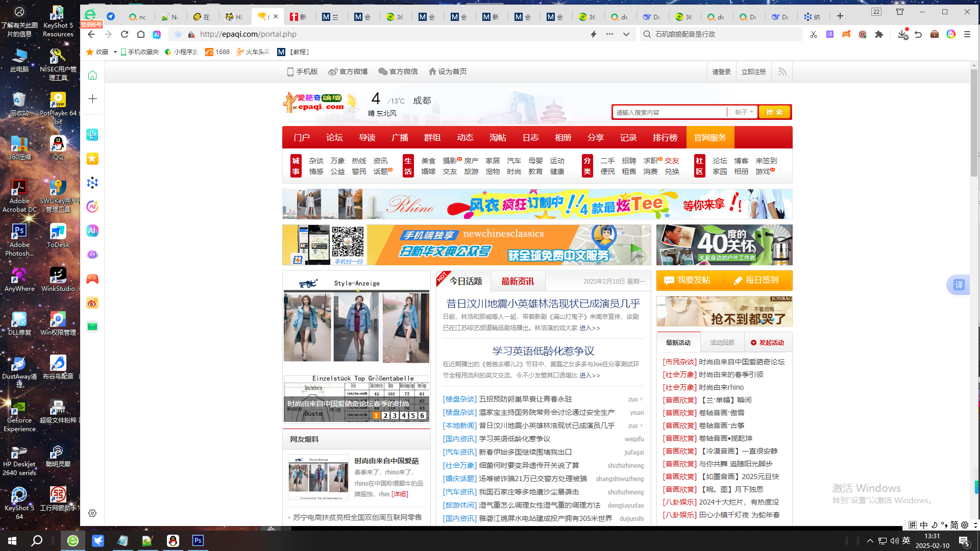The image size is (980, 551).
Task: Click the browser URL address field
Action: 388,34
